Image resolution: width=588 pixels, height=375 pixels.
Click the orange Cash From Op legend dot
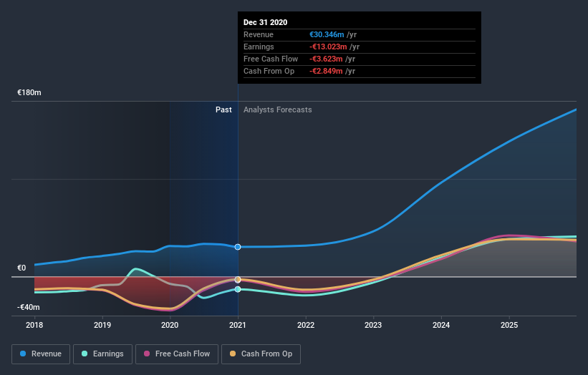(x=233, y=354)
